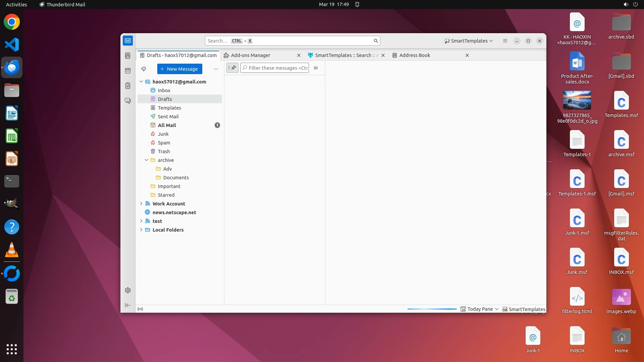
Task: Collapse the haox57012@gmail.com account tree
Action: (x=141, y=82)
